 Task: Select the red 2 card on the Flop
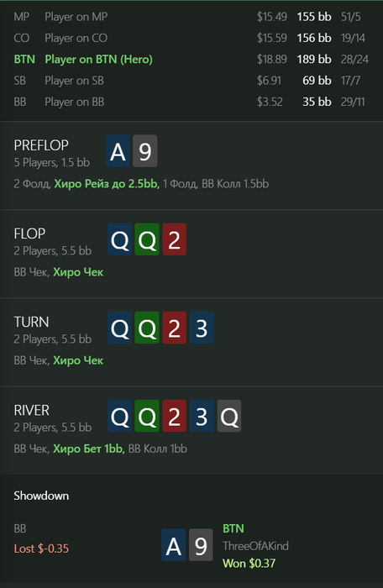point(174,239)
